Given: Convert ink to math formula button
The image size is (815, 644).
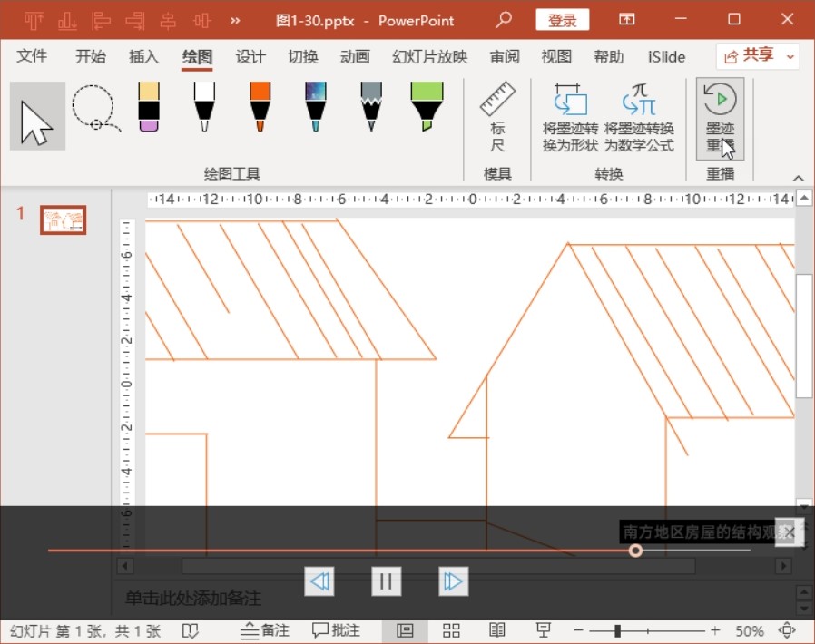Looking at the screenshot, I should (639, 118).
